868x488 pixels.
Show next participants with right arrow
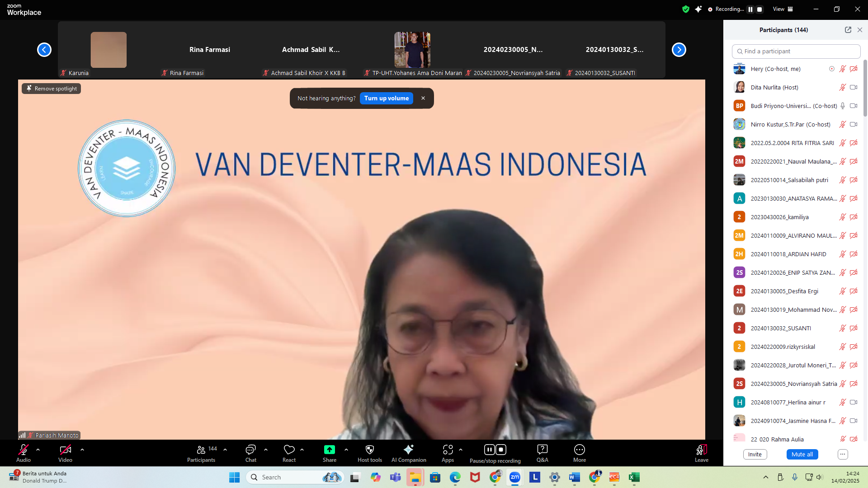pyautogui.click(x=679, y=50)
